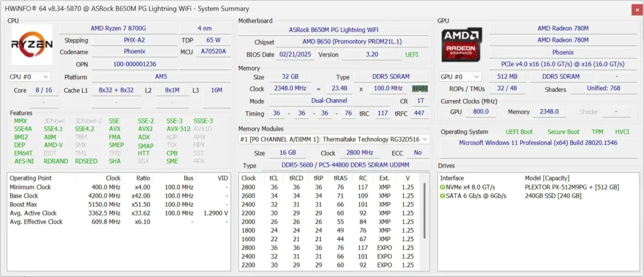Viewport: 644px width, 277px height.
Task: Click the top AMD Radeon 780M field
Action: point(563,28)
